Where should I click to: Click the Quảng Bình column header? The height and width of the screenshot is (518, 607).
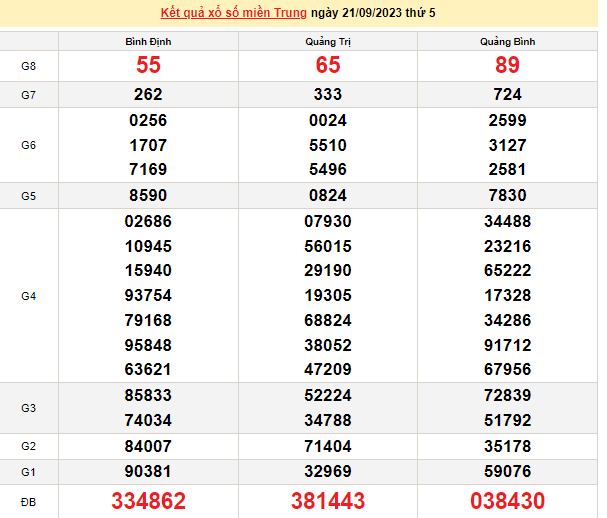507,41
